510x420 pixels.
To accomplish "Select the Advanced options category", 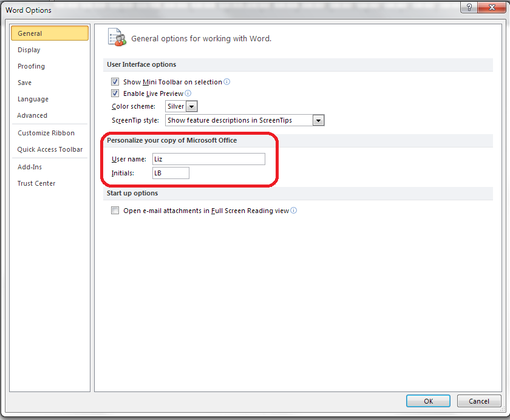I will (32, 116).
